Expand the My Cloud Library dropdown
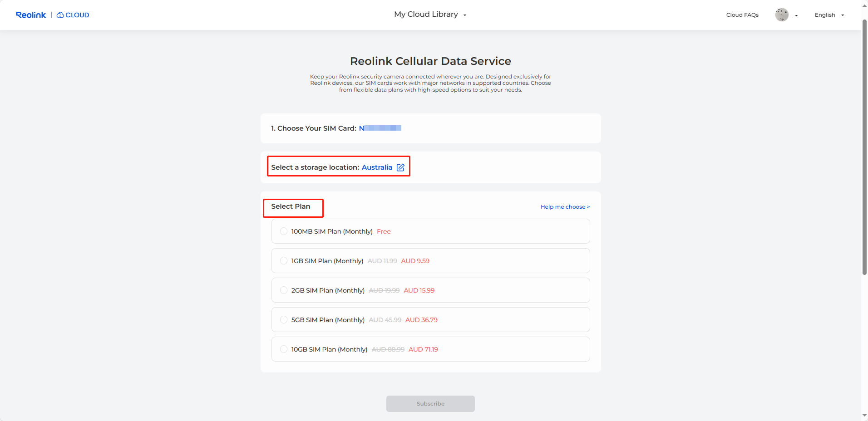 [x=430, y=15]
